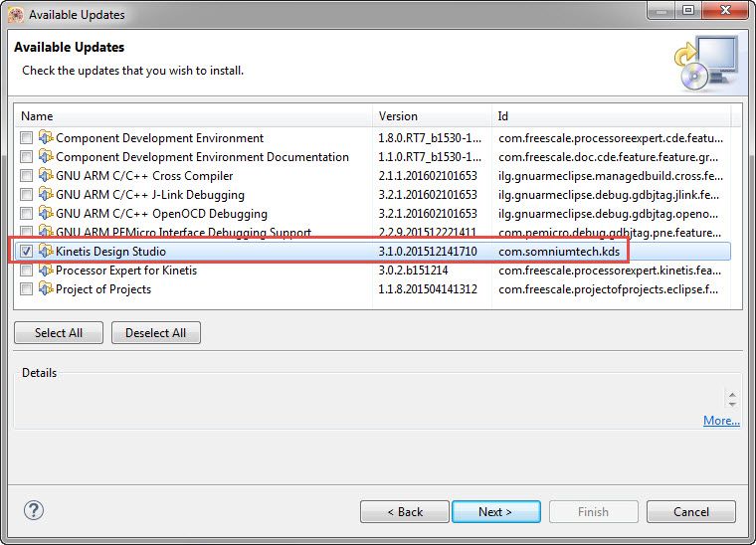
Task: Sort by the Name column header
Action: [x=193, y=116]
